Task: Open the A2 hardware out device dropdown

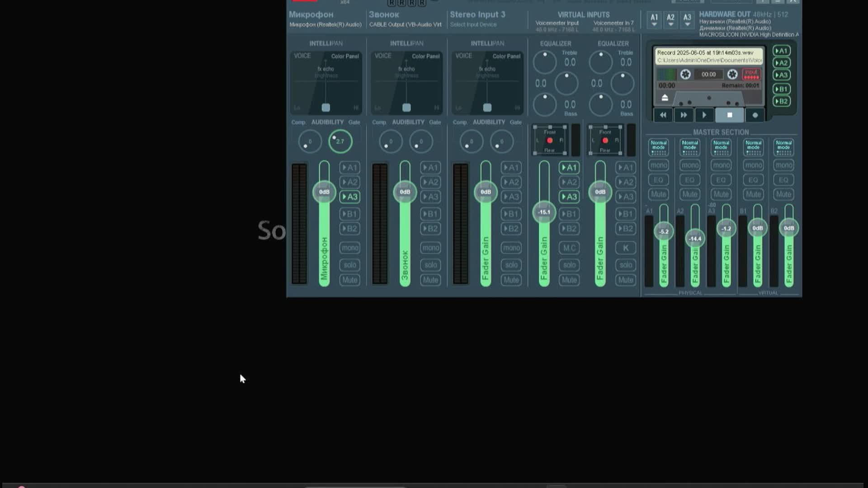Action: [x=670, y=19]
